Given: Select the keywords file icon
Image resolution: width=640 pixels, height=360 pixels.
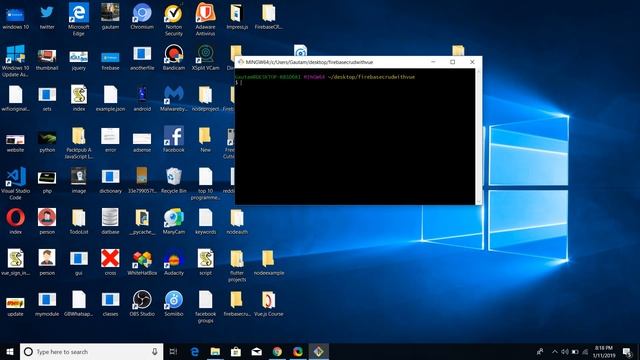Looking at the screenshot, I should click(205, 221).
